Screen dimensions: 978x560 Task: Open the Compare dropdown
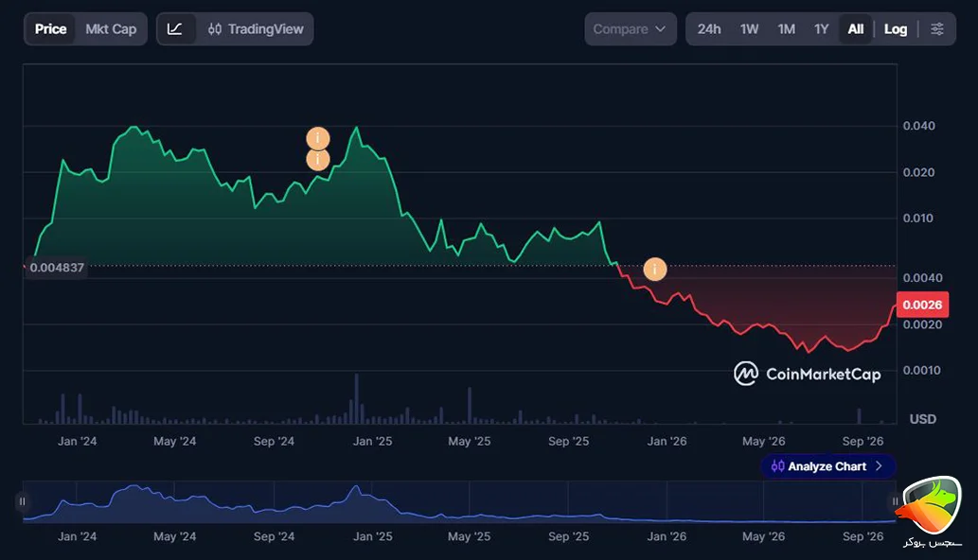coord(630,29)
